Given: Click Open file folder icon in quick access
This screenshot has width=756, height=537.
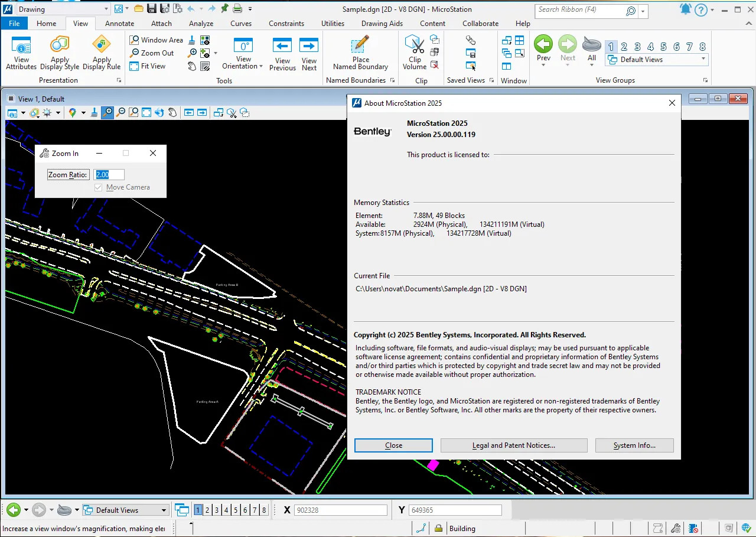Looking at the screenshot, I should (x=139, y=9).
